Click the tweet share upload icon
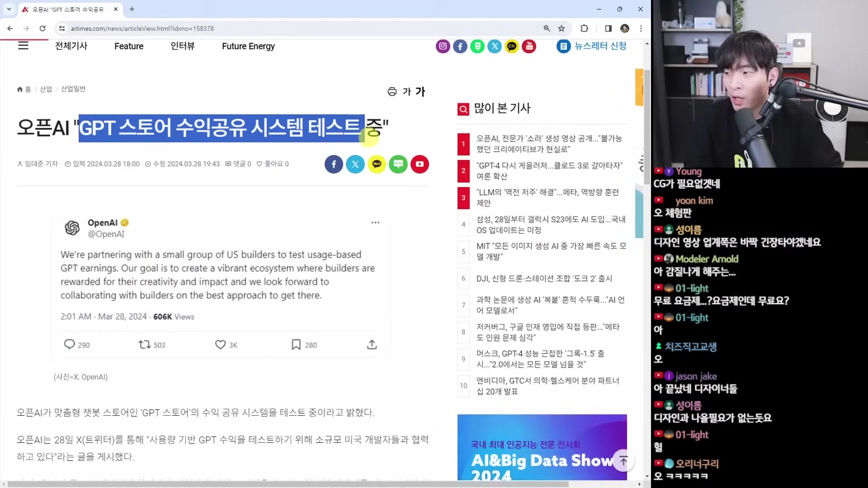 [x=372, y=345]
